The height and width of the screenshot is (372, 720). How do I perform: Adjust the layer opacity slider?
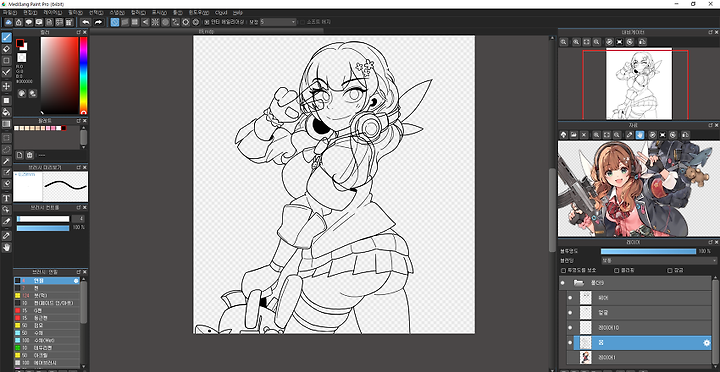pyautogui.click(x=648, y=251)
